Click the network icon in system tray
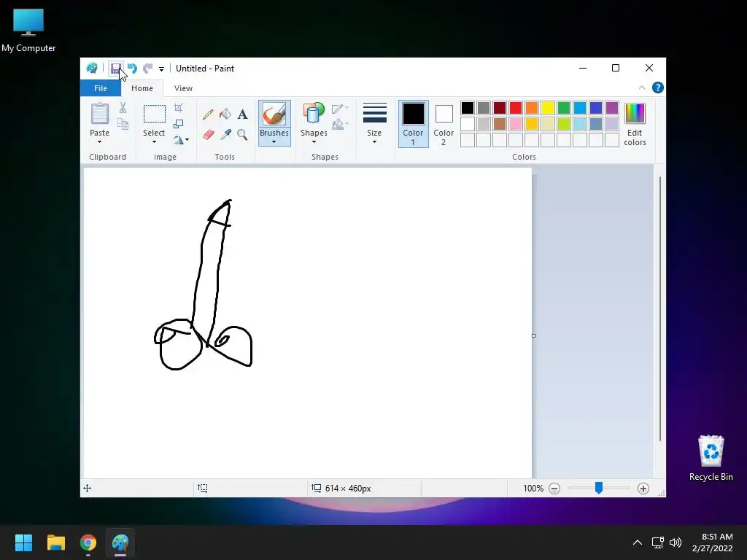 coord(658,542)
